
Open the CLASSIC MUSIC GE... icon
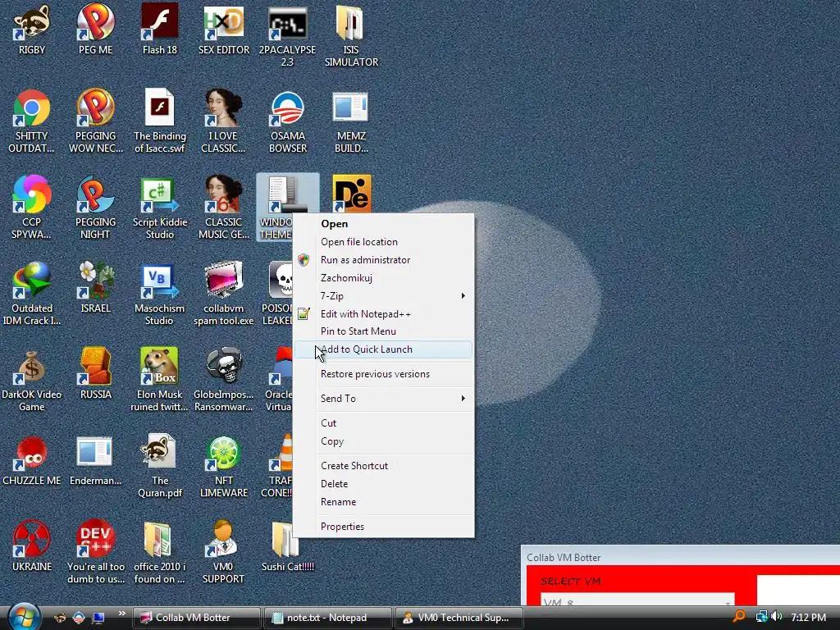223,208
